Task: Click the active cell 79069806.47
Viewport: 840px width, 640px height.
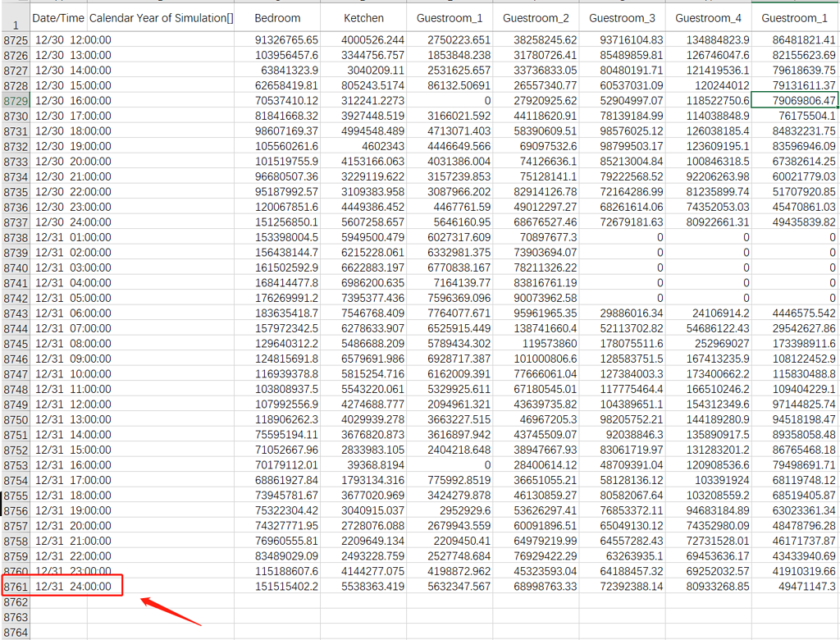Action: coord(795,100)
